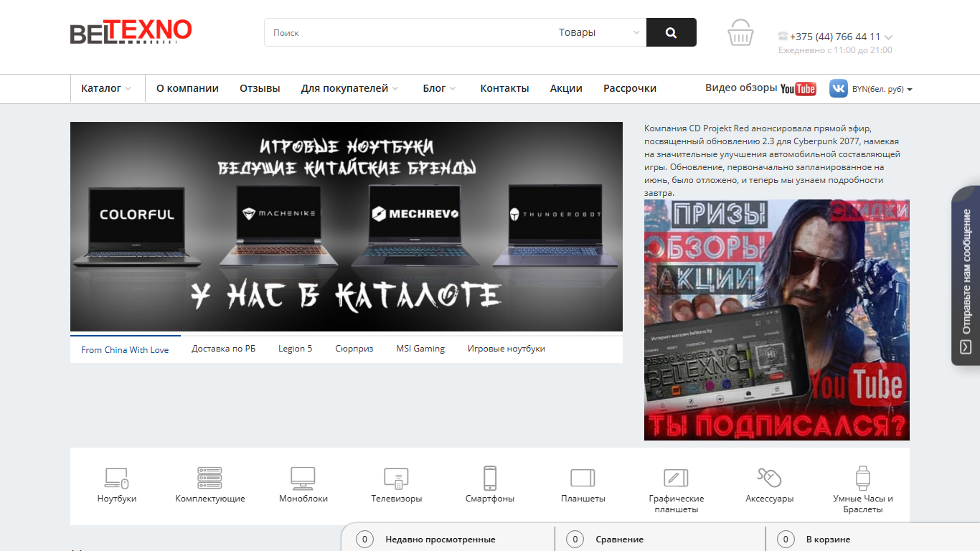Click the Моноблоки monitor icon
The width and height of the screenshot is (980, 551).
click(x=303, y=478)
